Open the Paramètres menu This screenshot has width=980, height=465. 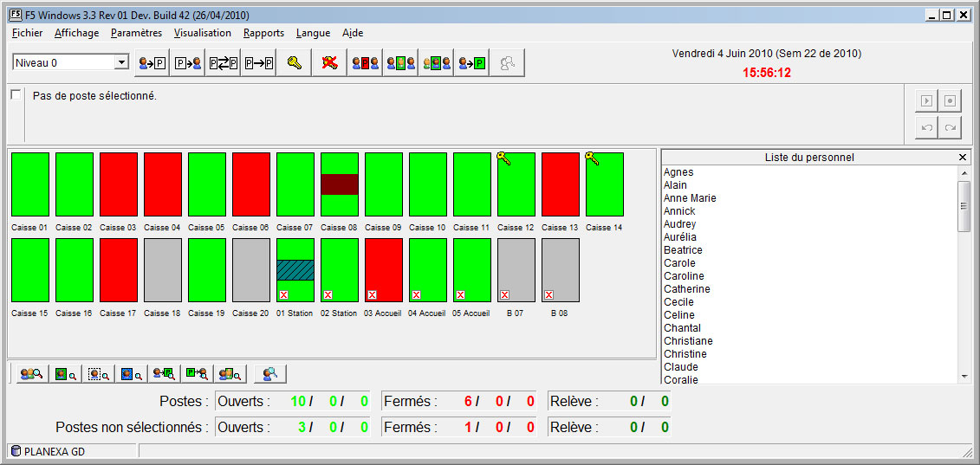(136, 33)
